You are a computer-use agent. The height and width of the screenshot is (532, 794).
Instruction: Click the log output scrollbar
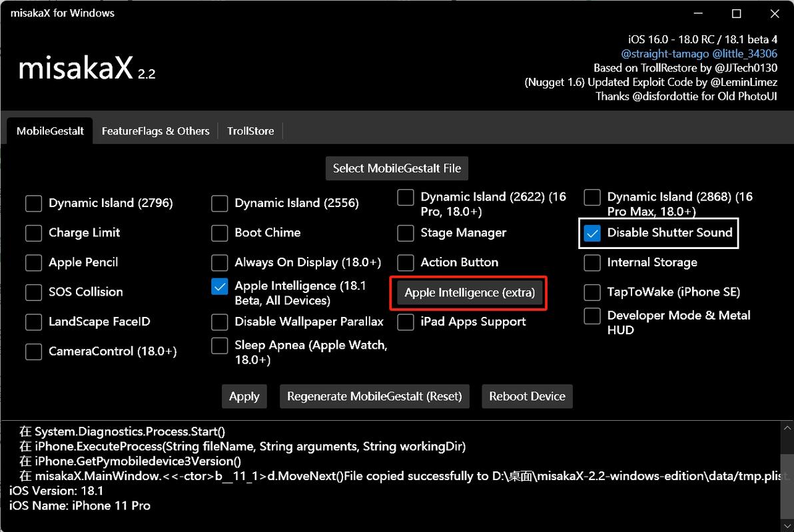pos(787,466)
